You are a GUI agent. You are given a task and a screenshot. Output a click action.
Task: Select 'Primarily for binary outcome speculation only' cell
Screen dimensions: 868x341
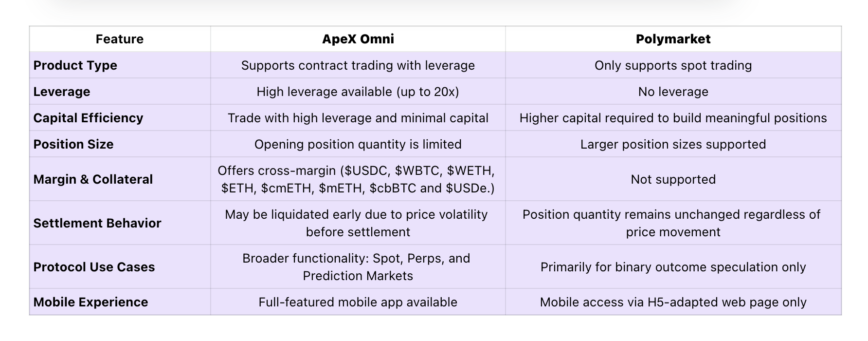tap(673, 267)
